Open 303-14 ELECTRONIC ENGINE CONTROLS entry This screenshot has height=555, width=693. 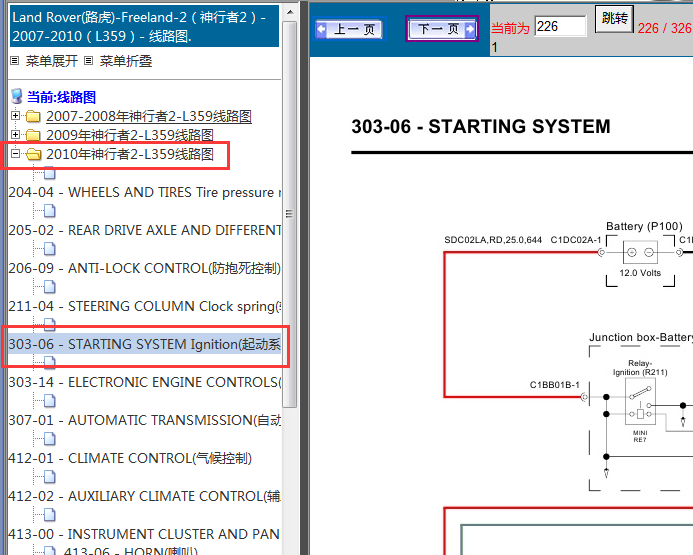pyautogui.click(x=145, y=382)
